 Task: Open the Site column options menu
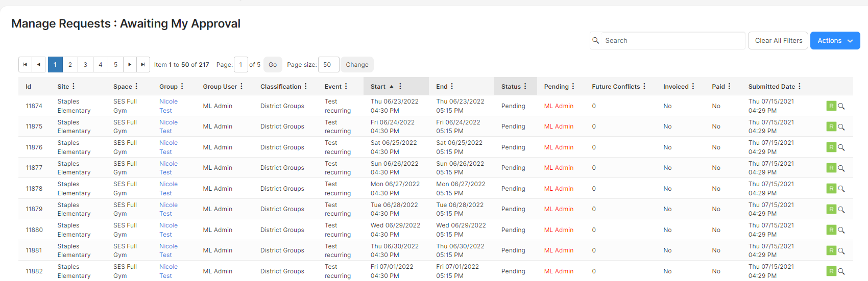click(74, 87)
